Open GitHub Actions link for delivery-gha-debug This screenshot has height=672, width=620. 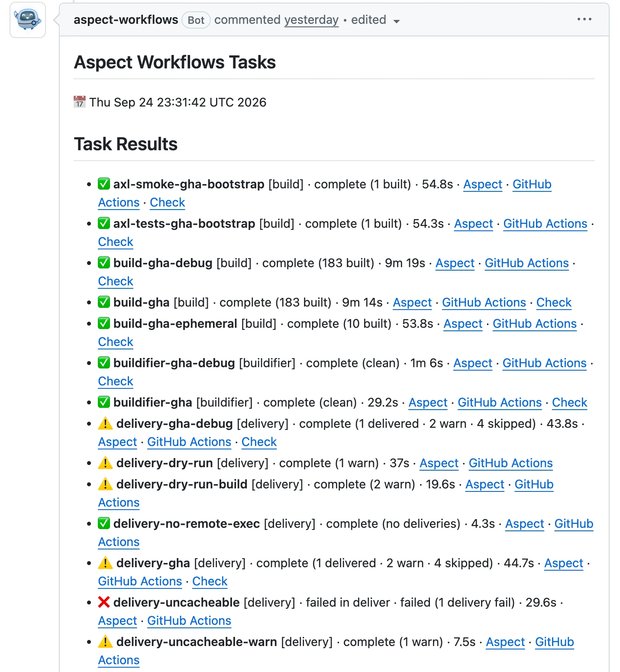189,442
